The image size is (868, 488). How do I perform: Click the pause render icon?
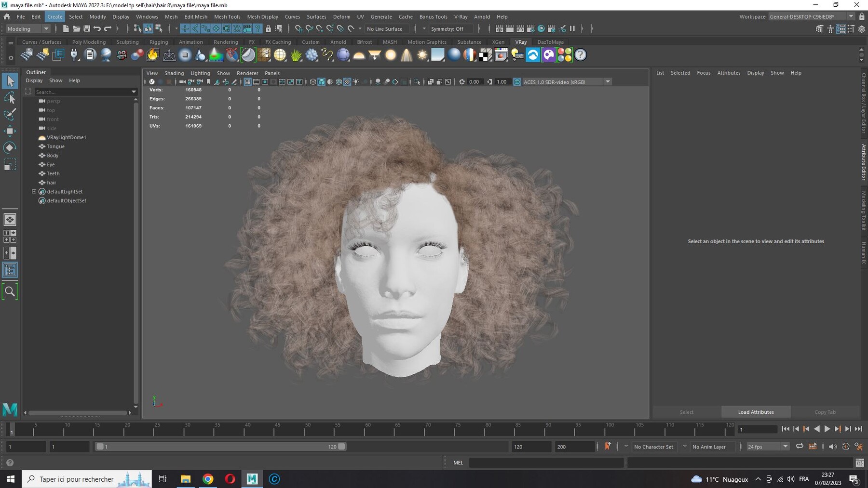click(x=572, y=29)
